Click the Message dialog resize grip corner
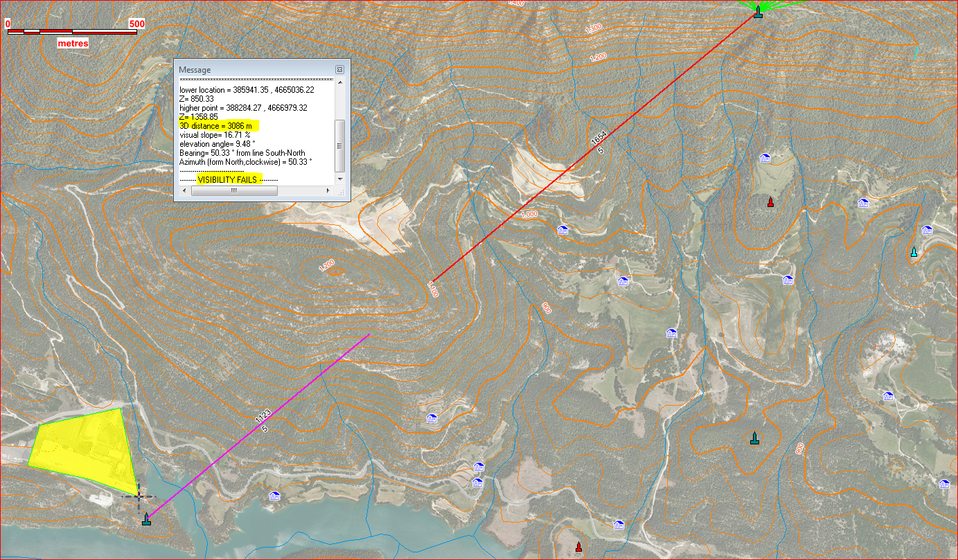The image size is (958, 560). click(x=340, y=192)
